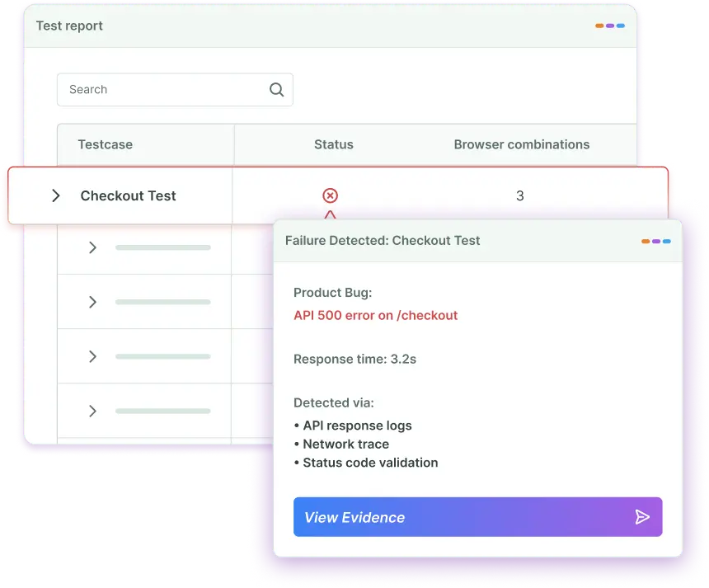709x588 pixels.
Task: Click the purple dot in Failure Detected header
Action: coord(656,242)
